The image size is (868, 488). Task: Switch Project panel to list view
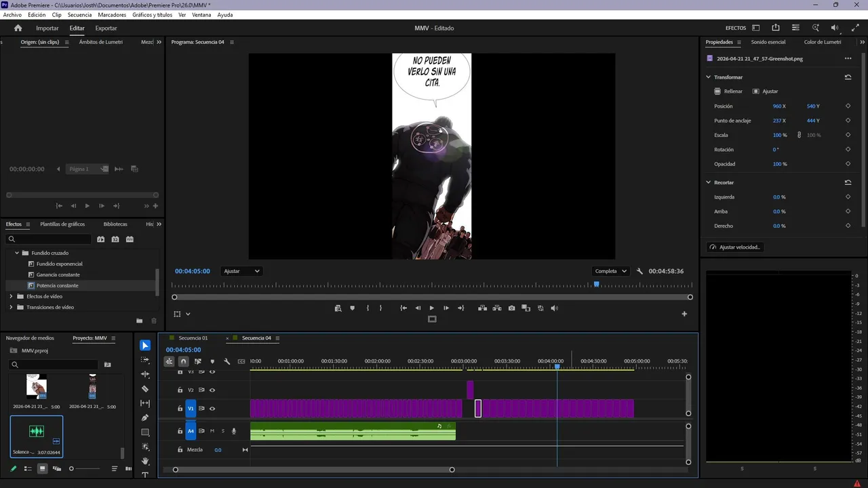28,468
